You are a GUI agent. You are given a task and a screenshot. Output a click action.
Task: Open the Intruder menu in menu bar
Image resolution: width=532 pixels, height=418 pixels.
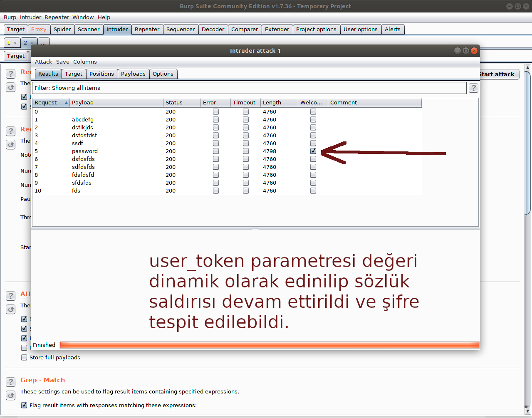[x=31, y=17]
